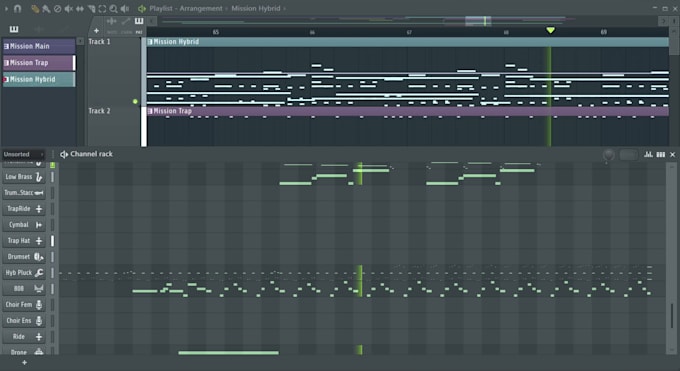The width and height of the screenshot is (680, 371).
Task: Select the Delete tool
Action: (x=57, y=8)
